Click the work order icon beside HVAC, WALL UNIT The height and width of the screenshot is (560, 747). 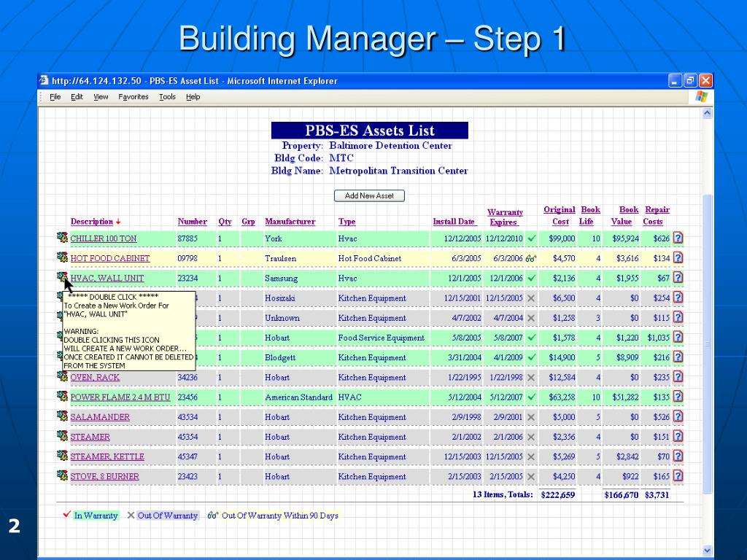pos(62,277)
